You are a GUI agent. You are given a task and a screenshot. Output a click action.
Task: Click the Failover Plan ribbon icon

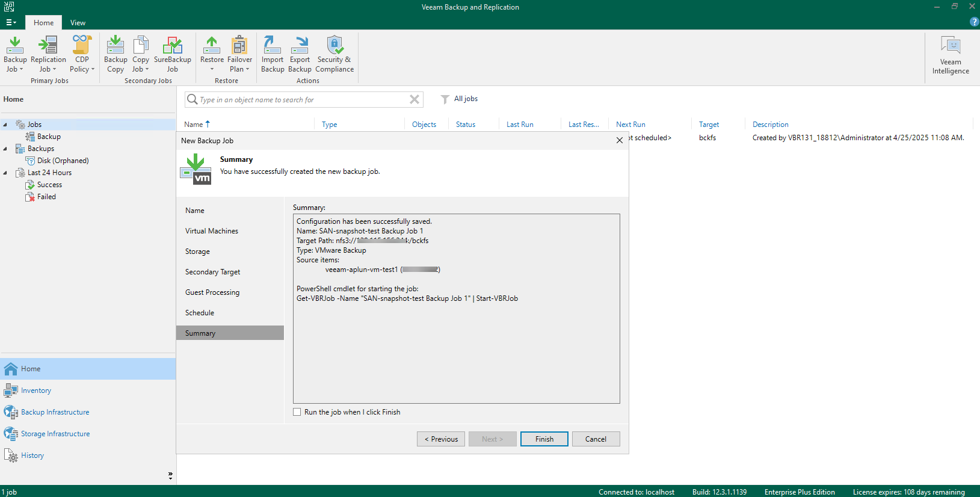pyautogui.click(x=239, y=54)
